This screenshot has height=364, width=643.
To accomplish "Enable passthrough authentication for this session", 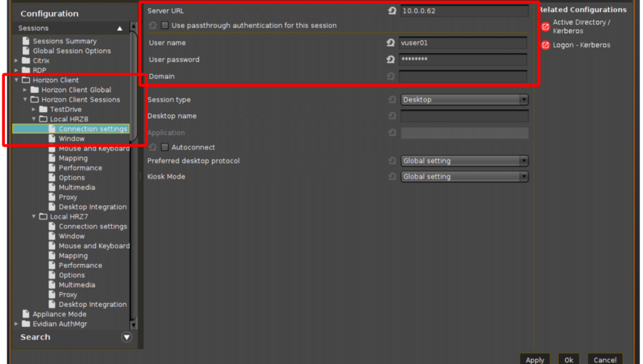I will click(165, 25).
